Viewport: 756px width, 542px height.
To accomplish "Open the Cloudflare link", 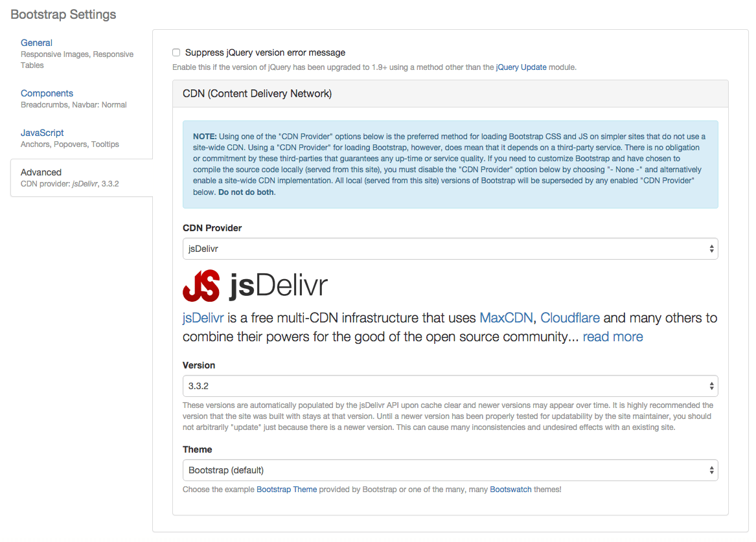I will 570,319.
